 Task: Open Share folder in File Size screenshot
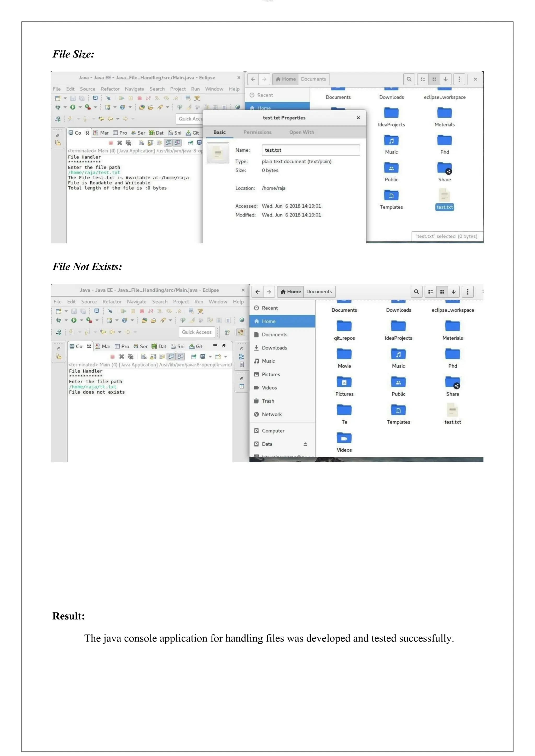[x=444, y=172]
